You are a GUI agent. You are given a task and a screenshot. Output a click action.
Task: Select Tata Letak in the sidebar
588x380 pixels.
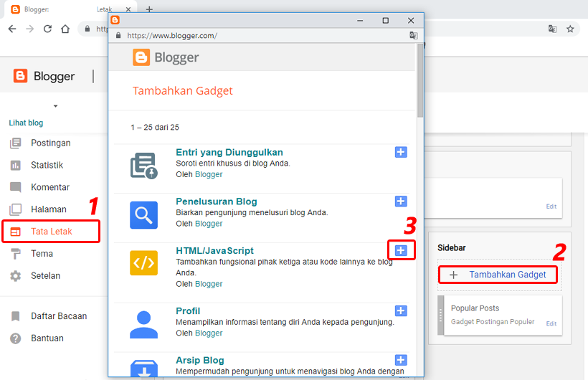51,232
